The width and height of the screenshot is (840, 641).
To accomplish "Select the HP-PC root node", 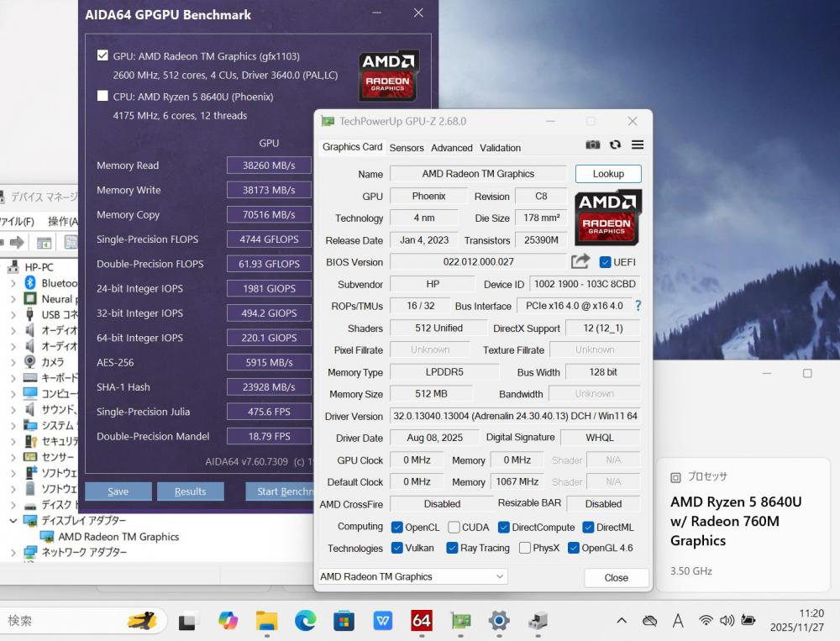I will (x=39, y=267).
